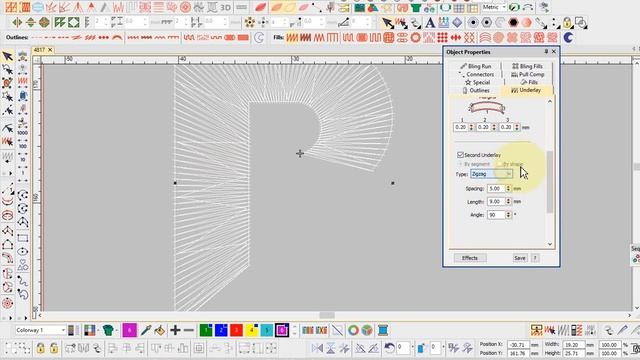The width and height of the screenshot is (640, 360).
Task: Click the ellipse shape tool in left toolbar
Action: [22, 251]
